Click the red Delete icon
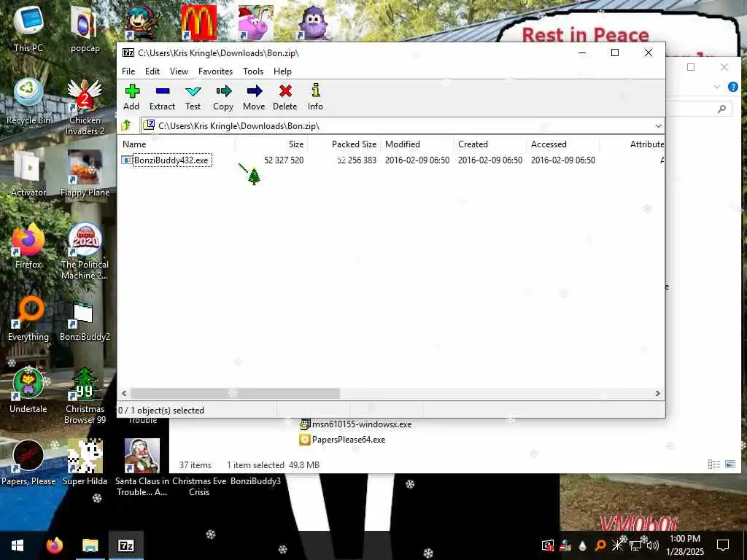747x560 pixels. [285, 97]
